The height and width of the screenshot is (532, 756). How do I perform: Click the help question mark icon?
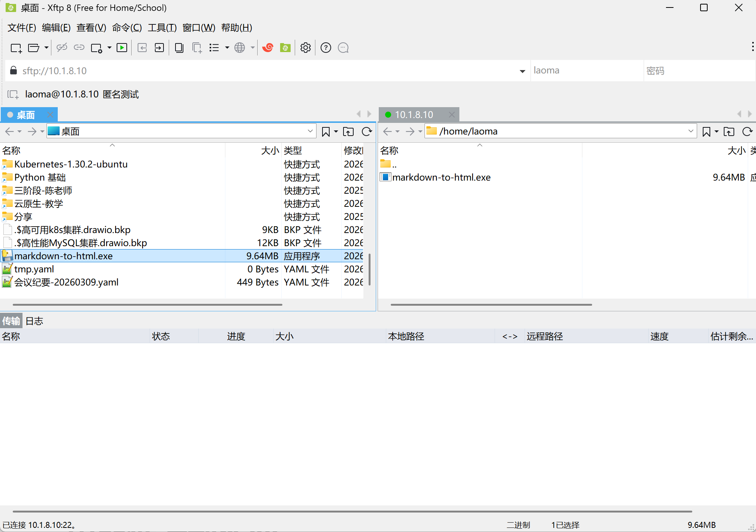coord(325,48)
